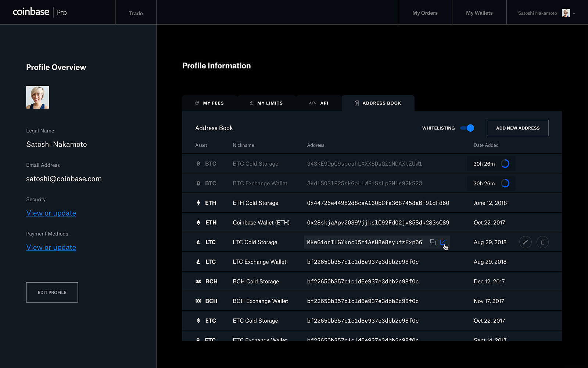
Task: Switch to the My Limits tab
Action: 266,103
